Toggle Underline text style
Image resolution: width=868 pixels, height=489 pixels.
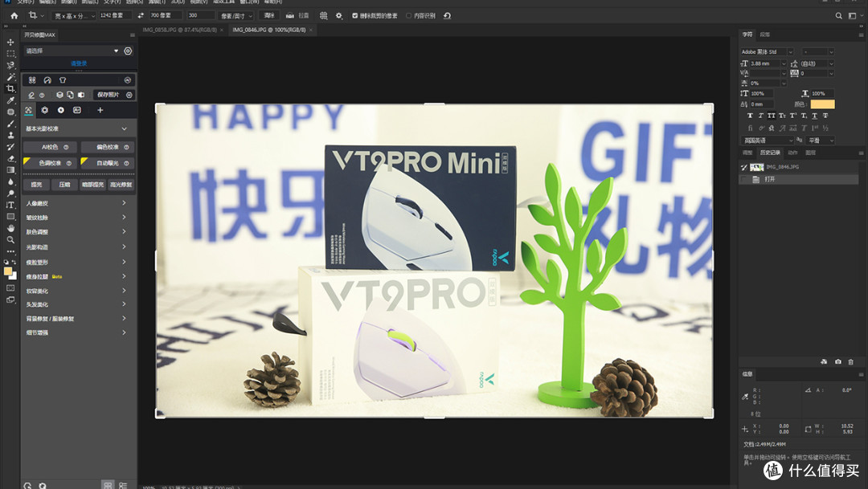point(814,116)
